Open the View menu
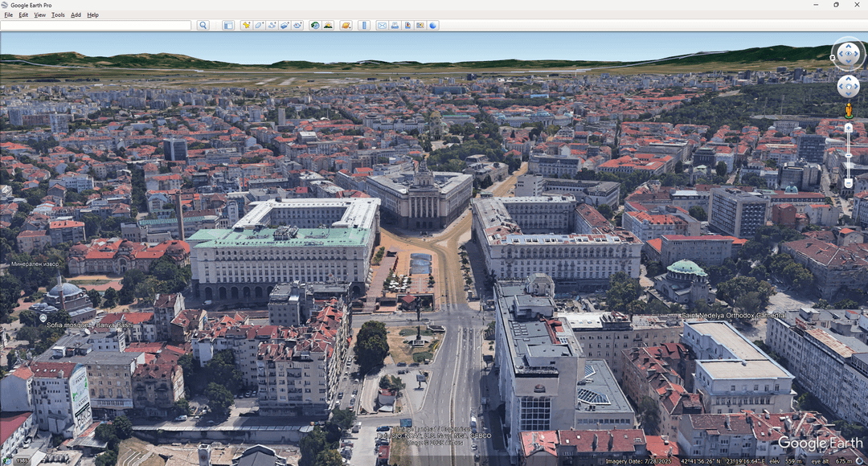Screen dimensions: 868x466 point(39,15)
